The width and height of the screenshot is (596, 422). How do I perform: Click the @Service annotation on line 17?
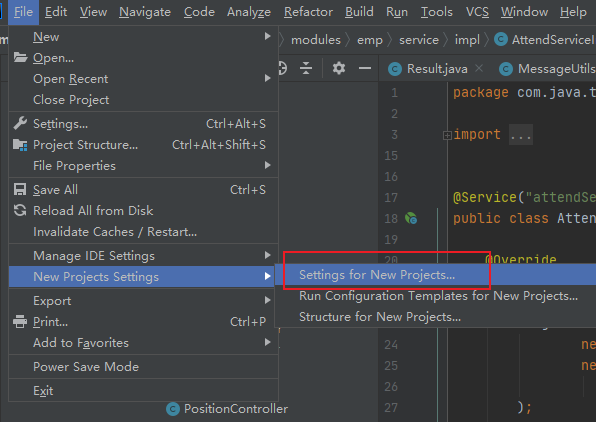pyautogui.click(x=485, y=197)
